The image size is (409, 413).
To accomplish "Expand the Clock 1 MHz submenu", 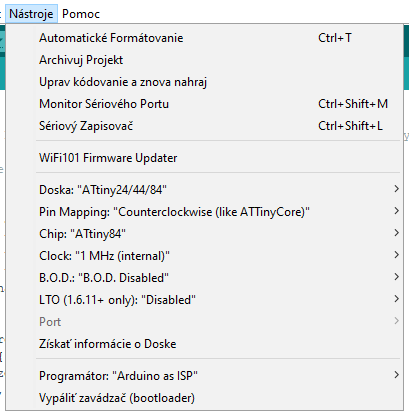I will [204, 256].
